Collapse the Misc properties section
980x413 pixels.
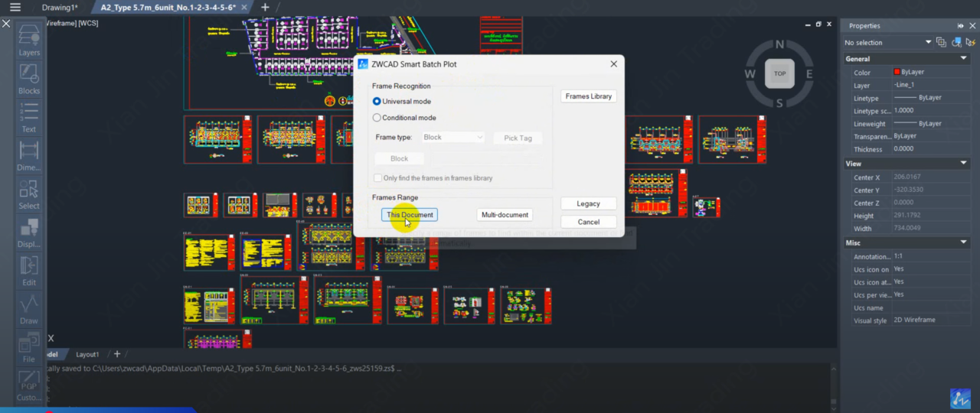tap(964, 243)
